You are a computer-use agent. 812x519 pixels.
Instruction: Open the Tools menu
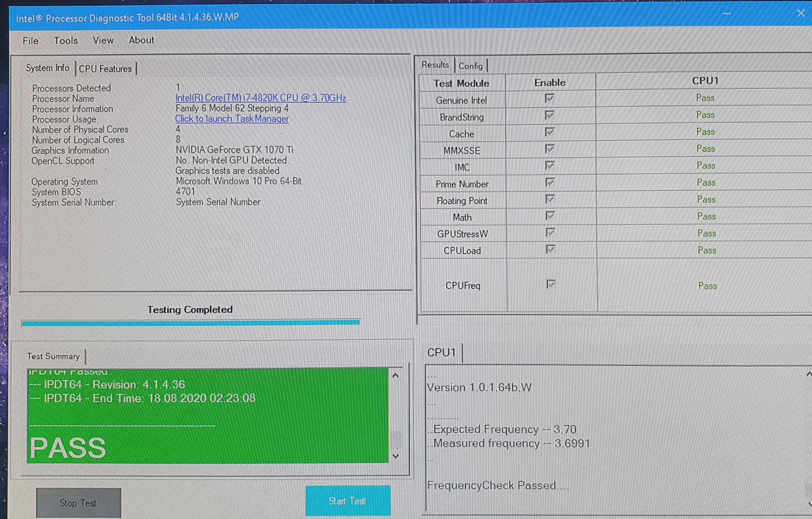point(66,41)
